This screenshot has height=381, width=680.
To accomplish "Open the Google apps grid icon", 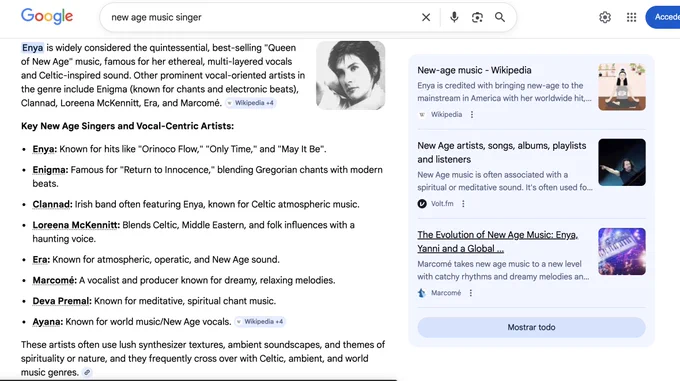I will click(631, 17).
